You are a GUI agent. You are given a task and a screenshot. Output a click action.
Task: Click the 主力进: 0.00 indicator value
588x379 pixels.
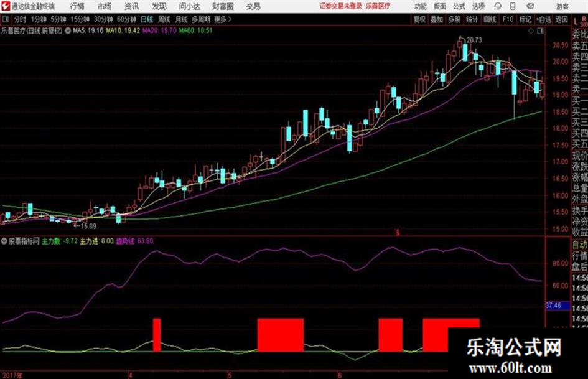pyautogui.click(x=96, y=241)
